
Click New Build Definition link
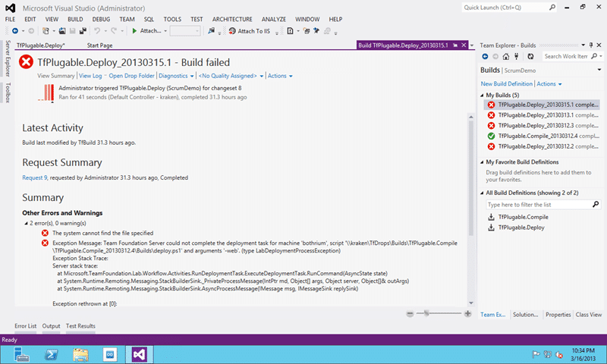pos(506,83)
